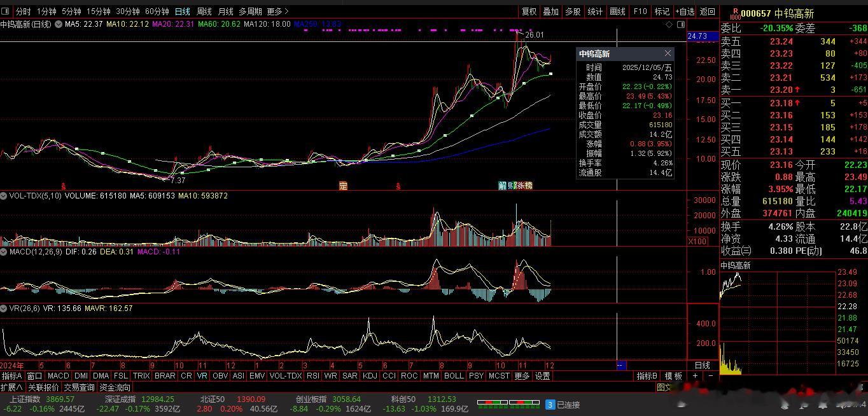Switch to 分时 intraday view
Image resolution: width=868 pixels, height=416 pixels.
[x=23, y=11]
